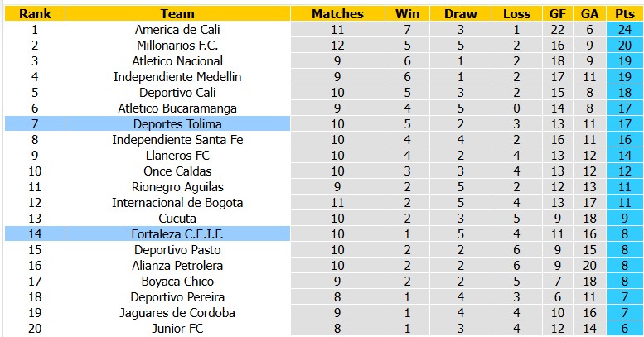The height and width of the screenshot is (337, 644).
Task: Click the Team column header
Action: click(x=177, y=13)
